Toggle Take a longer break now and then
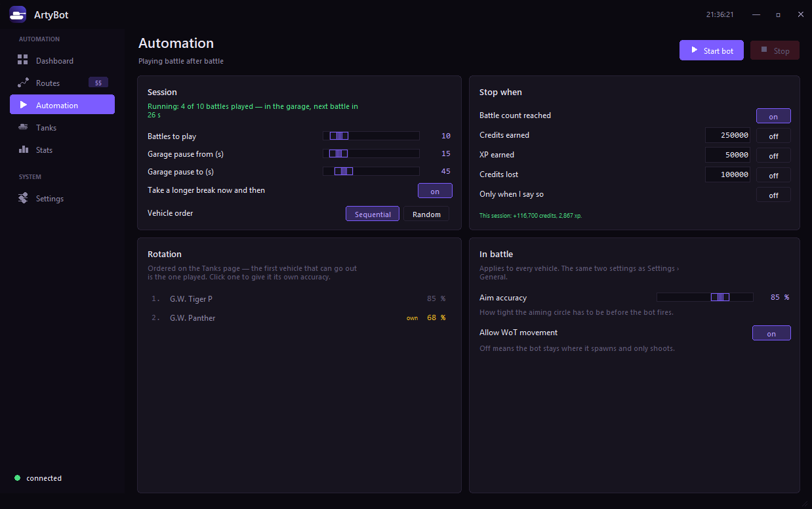812x509 pixels. [x=435, y=191]
